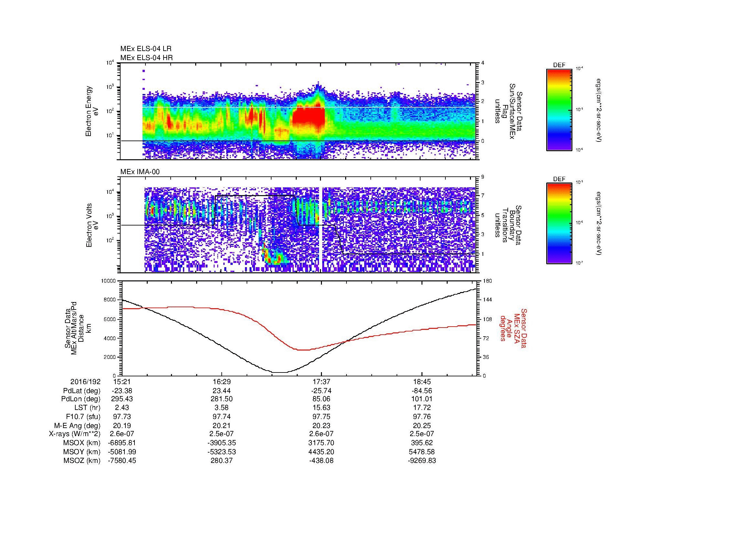Click the 180 tick on the SZA axis
The image size is (756, 534).
click(487, 281)
